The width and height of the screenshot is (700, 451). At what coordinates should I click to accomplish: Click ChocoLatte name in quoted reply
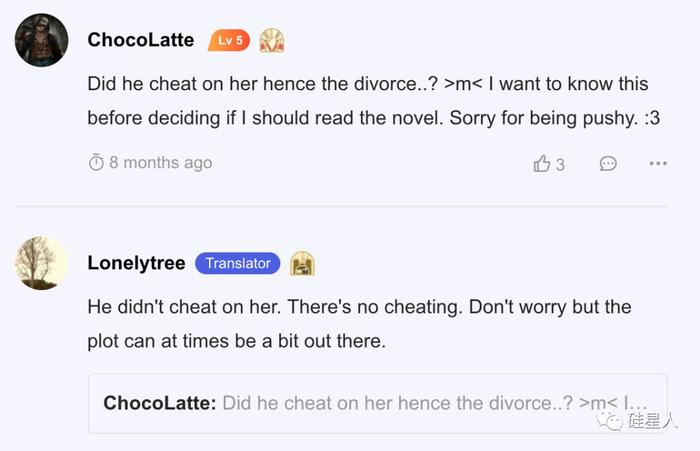click(x=160, y=403)
